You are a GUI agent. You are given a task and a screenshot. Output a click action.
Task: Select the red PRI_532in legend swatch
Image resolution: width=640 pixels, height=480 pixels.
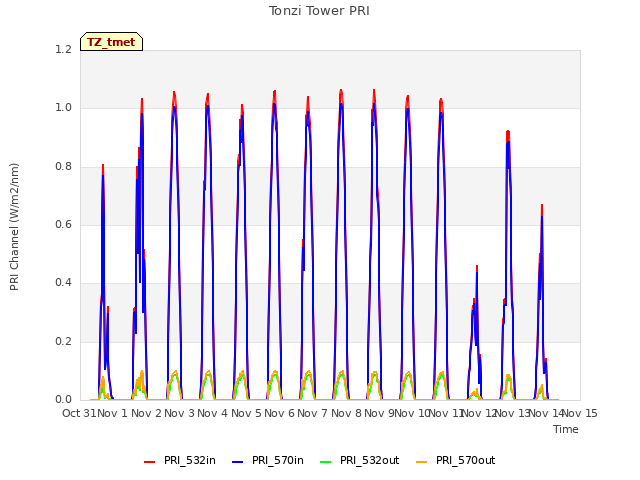150,461
